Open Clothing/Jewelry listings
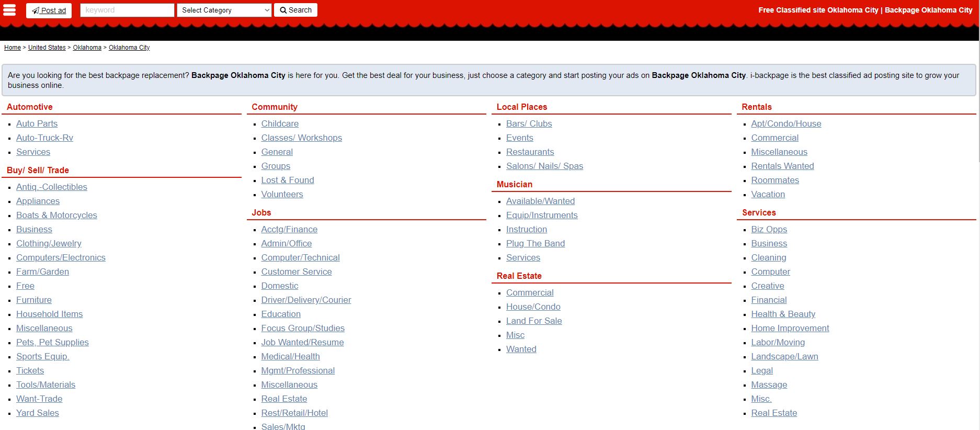The image size is (980, 430). (x=49, y=243)
